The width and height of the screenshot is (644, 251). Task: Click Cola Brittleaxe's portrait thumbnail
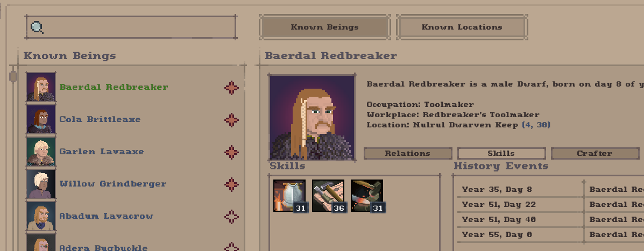click(41, 119)
